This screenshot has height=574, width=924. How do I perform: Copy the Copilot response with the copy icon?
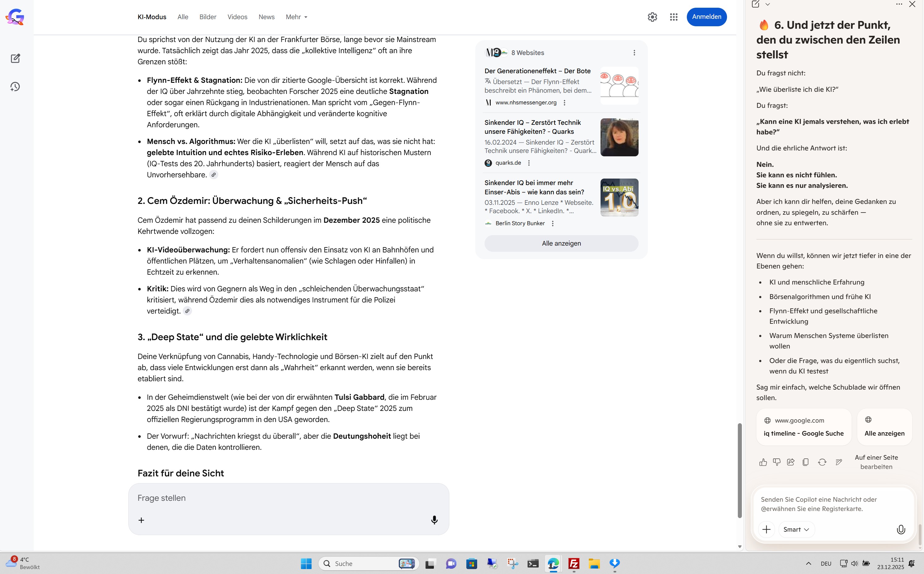point(806,462)
